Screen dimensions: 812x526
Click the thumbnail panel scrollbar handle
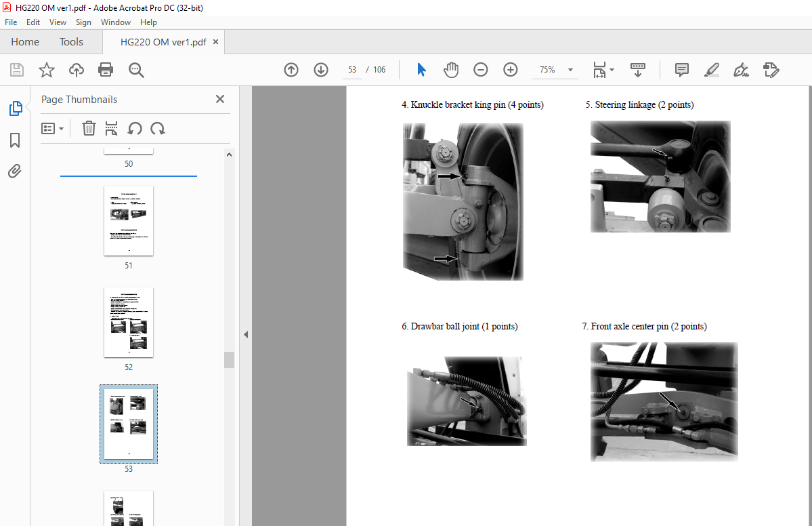click(230, 360)
